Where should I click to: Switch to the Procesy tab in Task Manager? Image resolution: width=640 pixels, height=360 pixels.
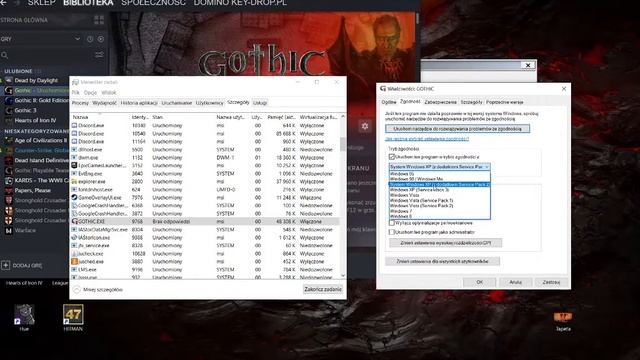[x=80, y=103]
